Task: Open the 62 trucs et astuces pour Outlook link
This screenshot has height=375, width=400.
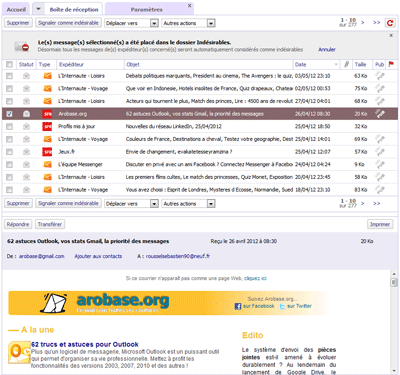Action: pyautogui.click(x=85, y=344)
